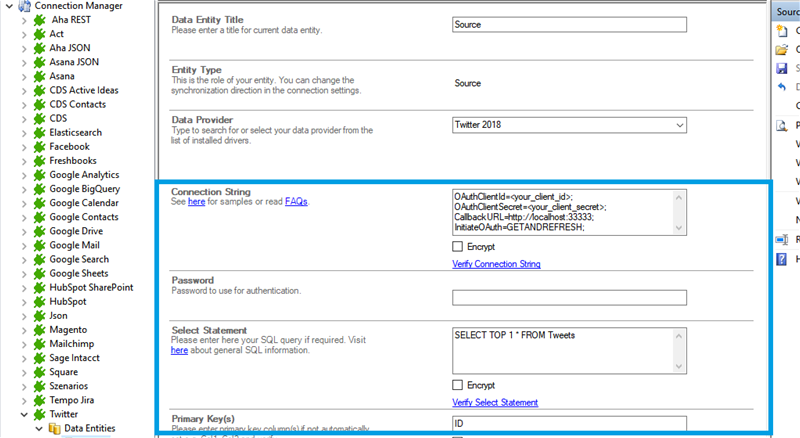Click the Verify Connection String link

497,264
